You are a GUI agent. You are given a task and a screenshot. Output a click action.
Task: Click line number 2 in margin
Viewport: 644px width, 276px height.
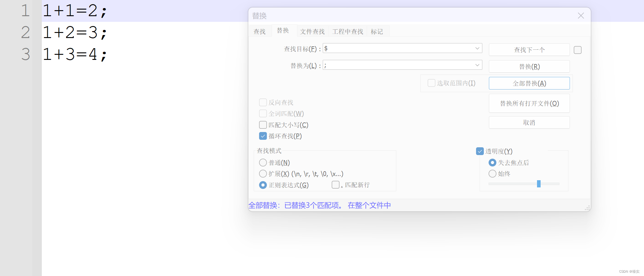[x=26, y=32]
